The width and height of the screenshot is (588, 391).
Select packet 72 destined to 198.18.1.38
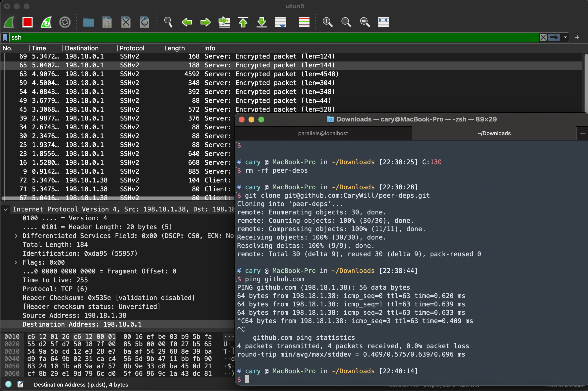pyautogui.click(x=118, y=180)
